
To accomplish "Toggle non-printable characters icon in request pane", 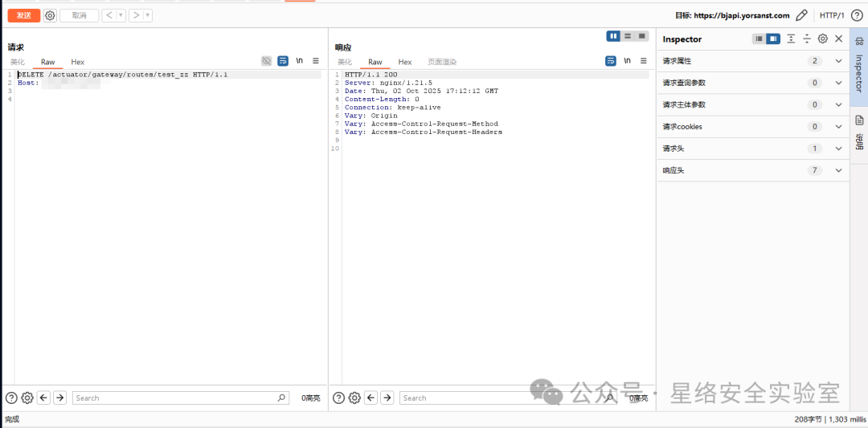I will tap(266, 61).
